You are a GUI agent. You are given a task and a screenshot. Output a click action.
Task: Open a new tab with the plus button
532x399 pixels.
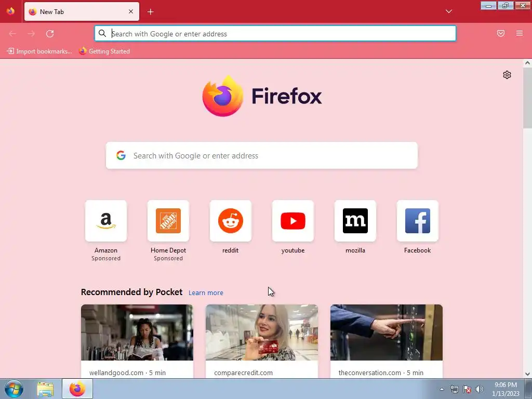coord(150,12)
